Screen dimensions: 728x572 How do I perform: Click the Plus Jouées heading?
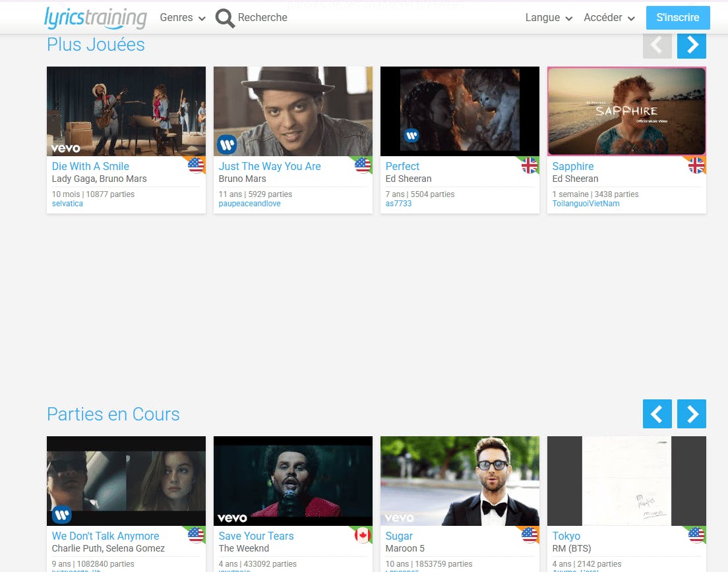(96, 45)
